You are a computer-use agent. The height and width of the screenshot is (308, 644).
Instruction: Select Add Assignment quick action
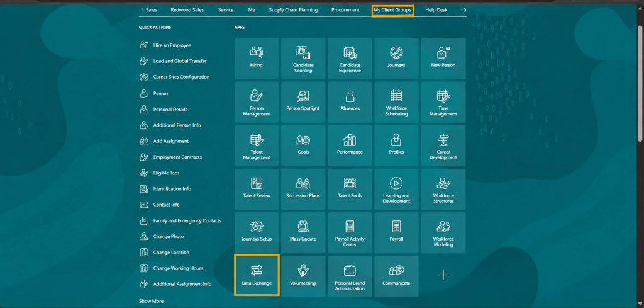tap(164, 141)
